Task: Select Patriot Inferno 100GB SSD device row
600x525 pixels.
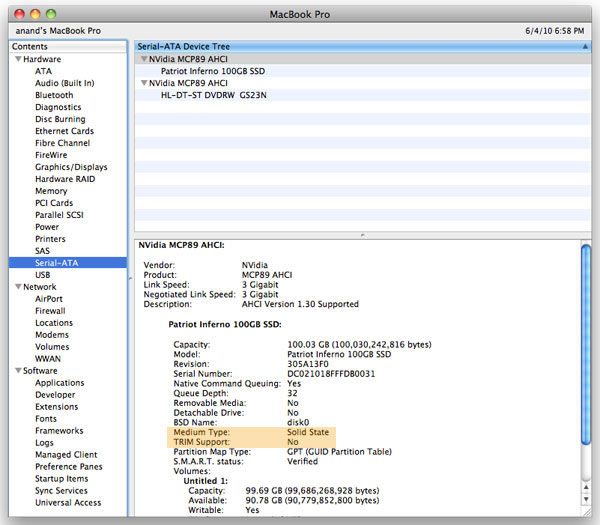Action: (362, 71)
